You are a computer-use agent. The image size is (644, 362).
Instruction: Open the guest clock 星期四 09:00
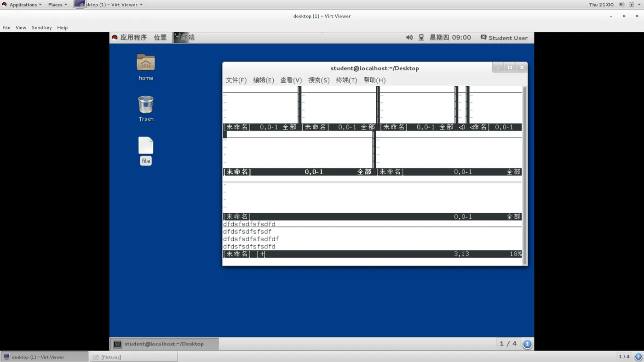(450, 38)
